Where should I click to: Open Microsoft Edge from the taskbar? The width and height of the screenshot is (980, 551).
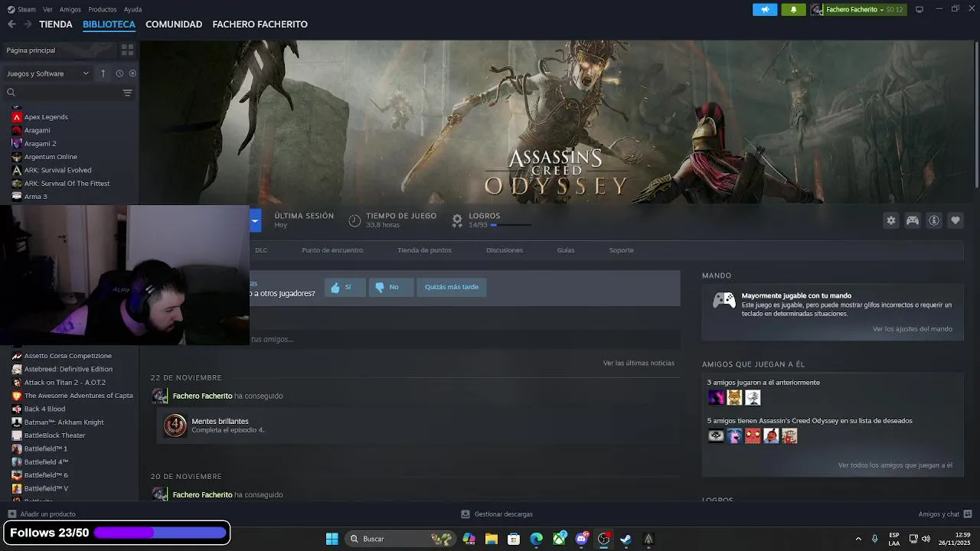(536, 539)
